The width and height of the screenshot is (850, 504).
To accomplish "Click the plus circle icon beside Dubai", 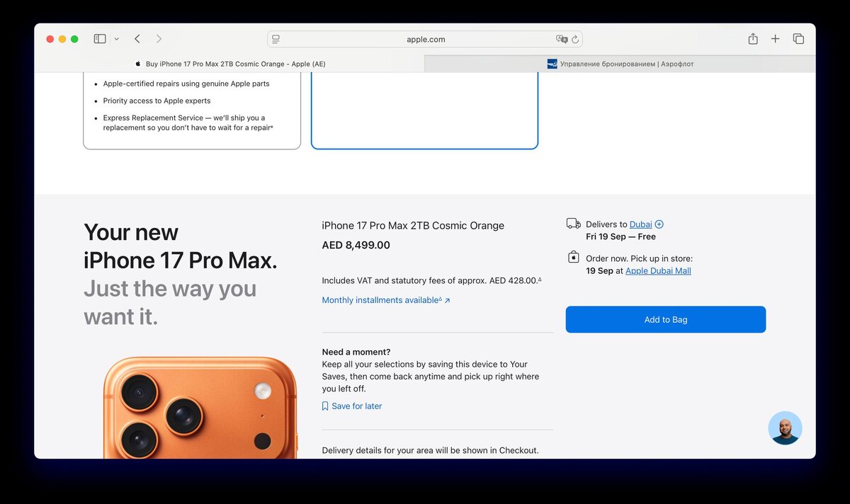I will pyautogui.click(x=659, y=224).
